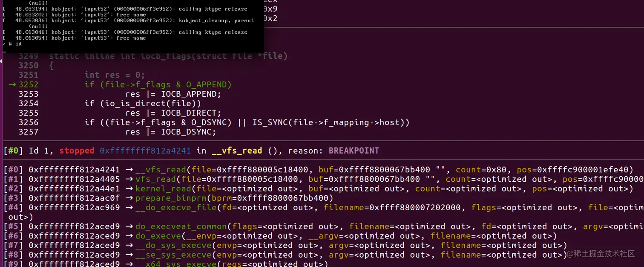
Task: Select stack frame #7 '__do_sys_execve' function
Action: (x=173, y=245)
